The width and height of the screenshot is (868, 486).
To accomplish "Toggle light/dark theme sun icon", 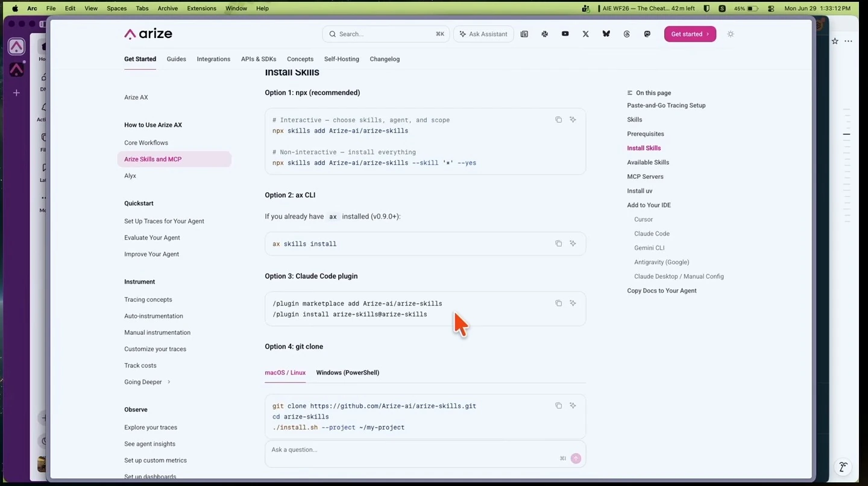I will click(731, 34).
